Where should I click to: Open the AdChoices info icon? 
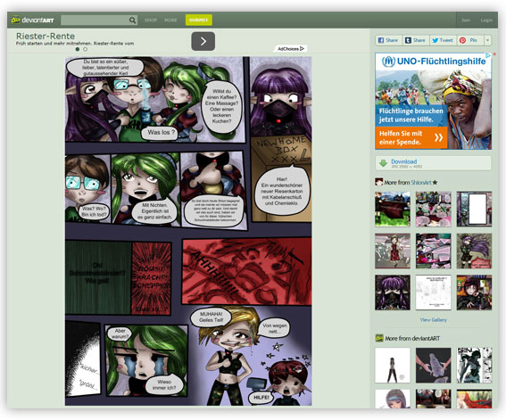(302, 49)
